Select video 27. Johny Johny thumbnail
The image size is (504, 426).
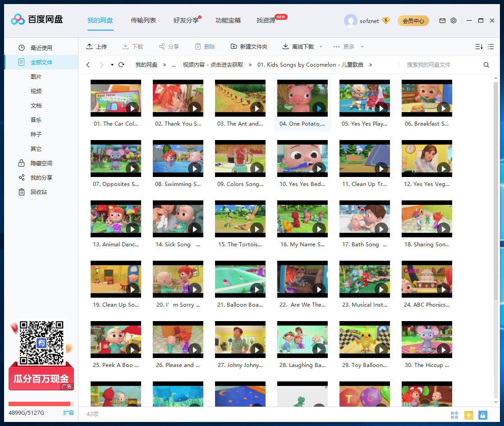(x=240, y=340)
